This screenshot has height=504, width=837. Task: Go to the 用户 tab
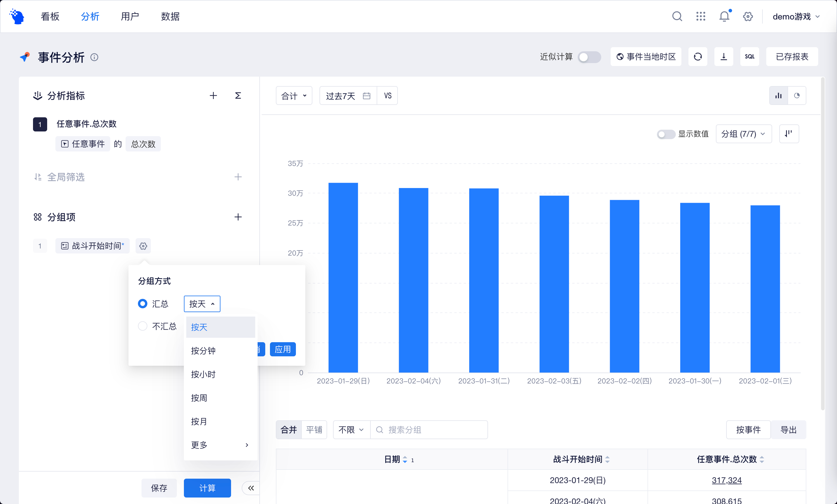click(x=130, y=16)
